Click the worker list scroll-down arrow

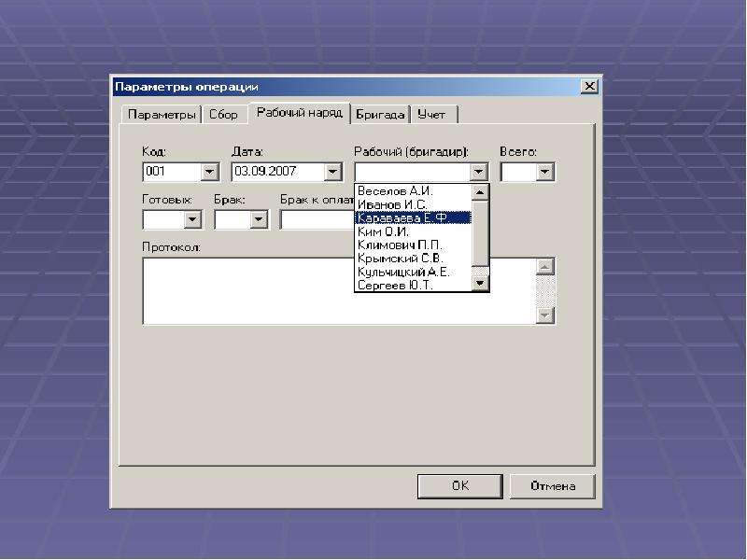(x=480, y=284)
